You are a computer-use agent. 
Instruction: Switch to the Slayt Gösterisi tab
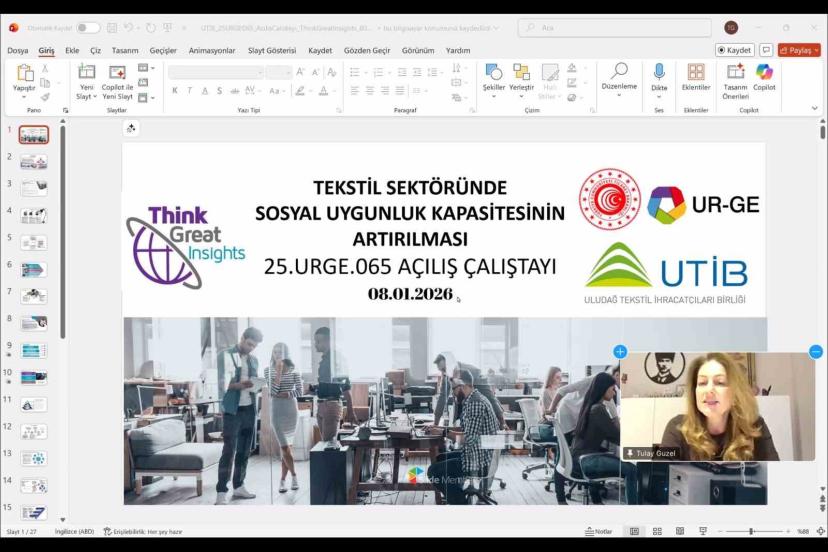pos(272,50)
